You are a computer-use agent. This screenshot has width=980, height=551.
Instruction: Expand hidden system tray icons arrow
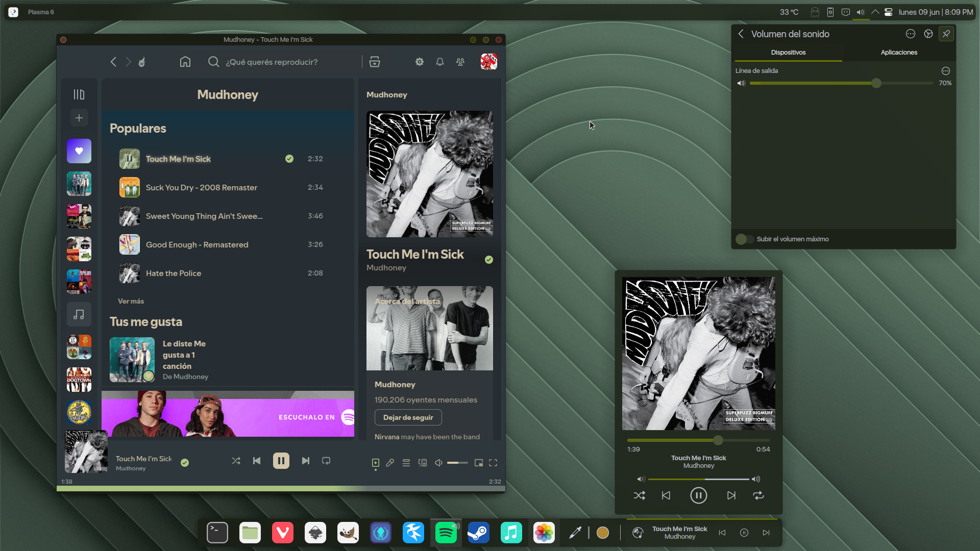pyautogui.click(x=875, y=12)
